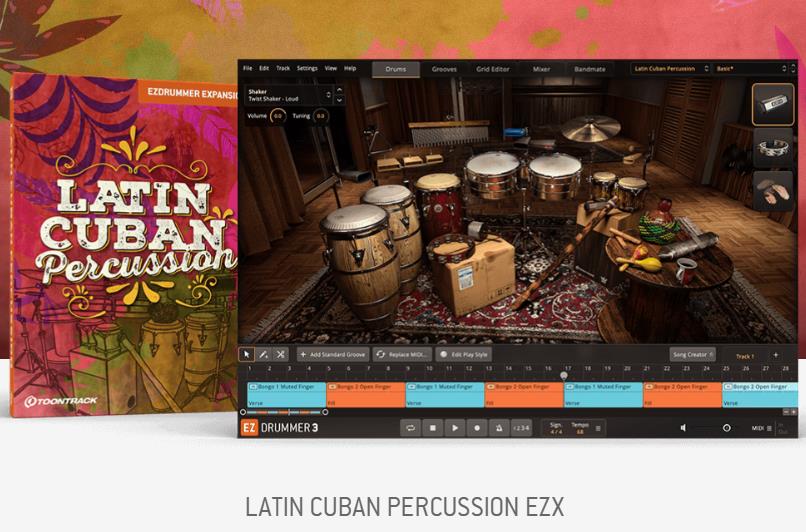This screenshot has width=806, height=532.
Task: Toggle the metronome click
Action: pyautogui.click(x=499, y=428)
